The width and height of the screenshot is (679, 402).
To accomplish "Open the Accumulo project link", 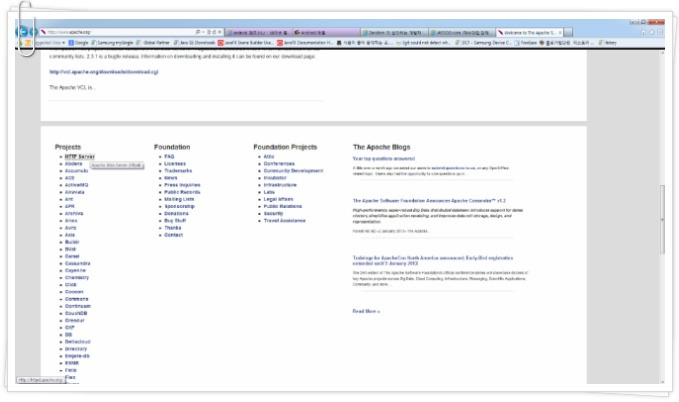I will pos(76,171).
